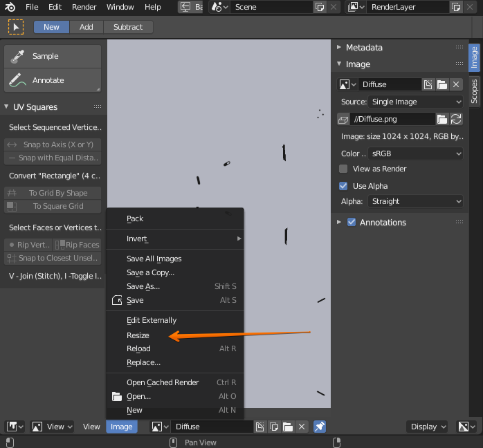The image size is (483, 448).
Task: Click Save in the Image menu
Action: pyautogui.click(x=175, y=300)
